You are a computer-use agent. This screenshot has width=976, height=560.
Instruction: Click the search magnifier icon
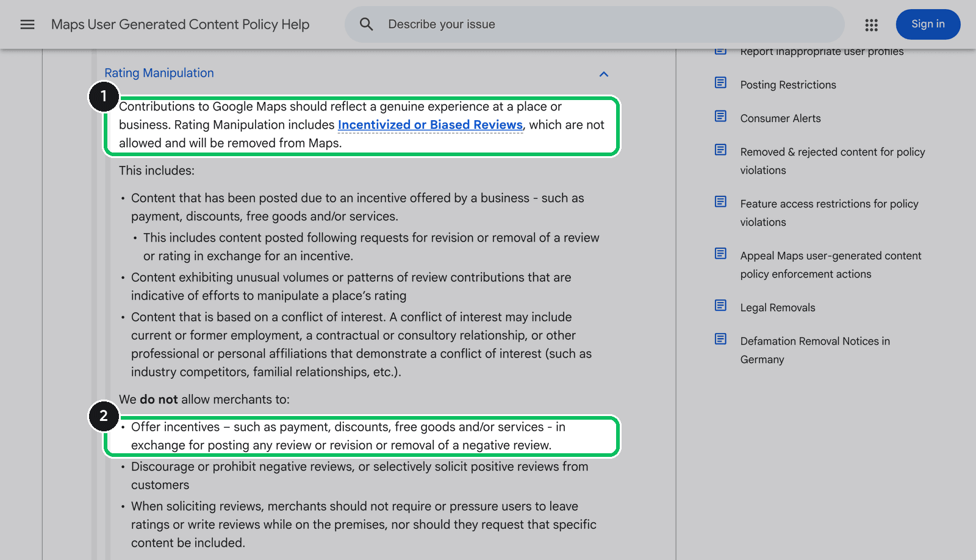pos(367,24)
